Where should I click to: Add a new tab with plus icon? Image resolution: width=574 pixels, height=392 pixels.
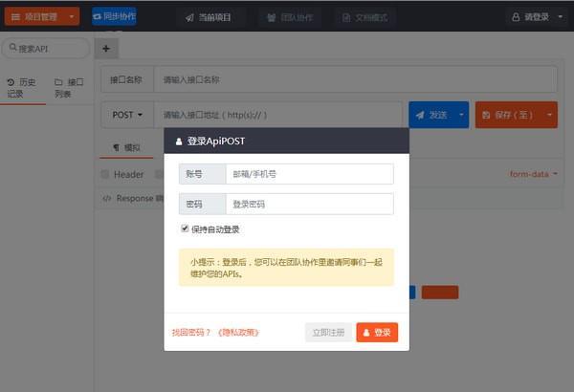point(106,49)
